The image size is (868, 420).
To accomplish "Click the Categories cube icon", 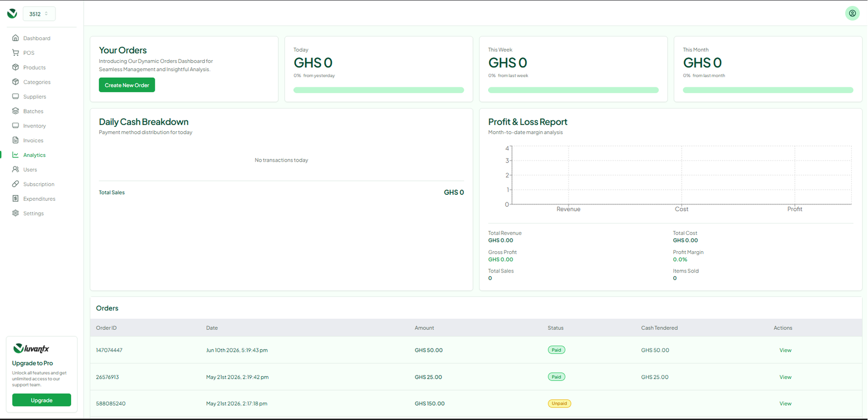I will pyautogui.click(x=16, y=82).
